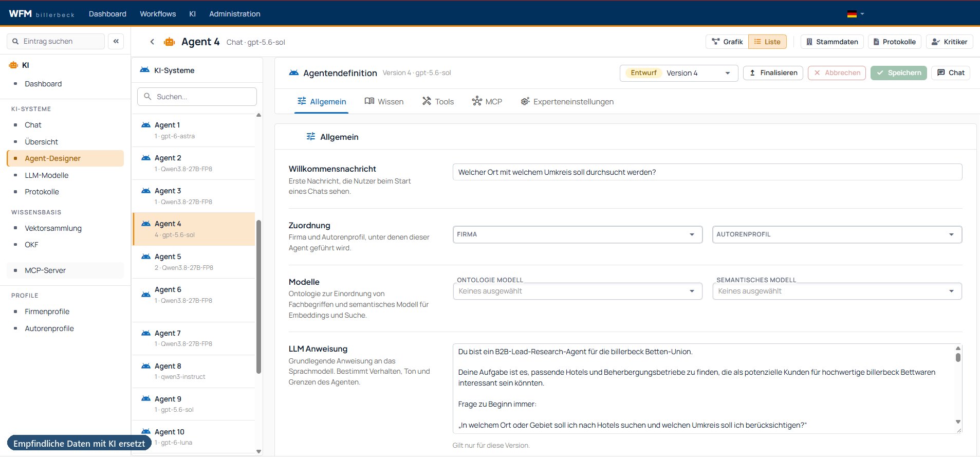Select Agent 5 in the list
The width and height of the screenshot is (980, 457).
(x=193, y=262)
